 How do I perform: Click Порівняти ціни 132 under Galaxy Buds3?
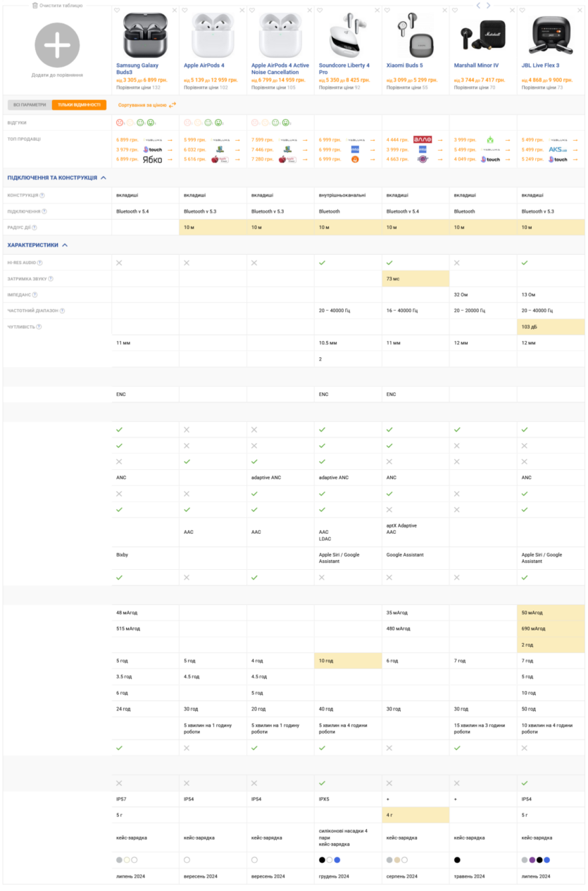pyautogui.click(x=138, y=88)
